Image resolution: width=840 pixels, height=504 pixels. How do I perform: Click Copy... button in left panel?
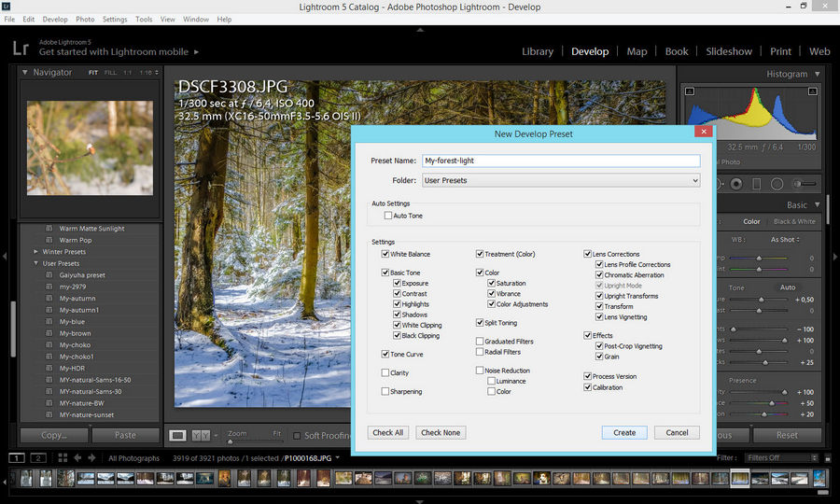click(x=54, y=436)
